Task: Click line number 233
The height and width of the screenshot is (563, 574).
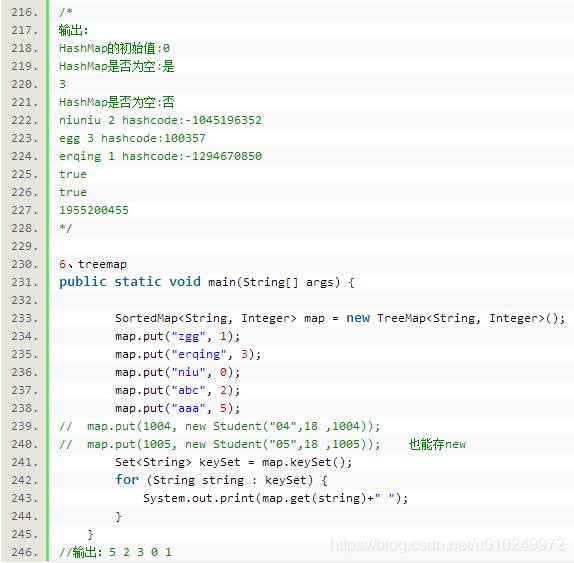Action: coord(24,318)
